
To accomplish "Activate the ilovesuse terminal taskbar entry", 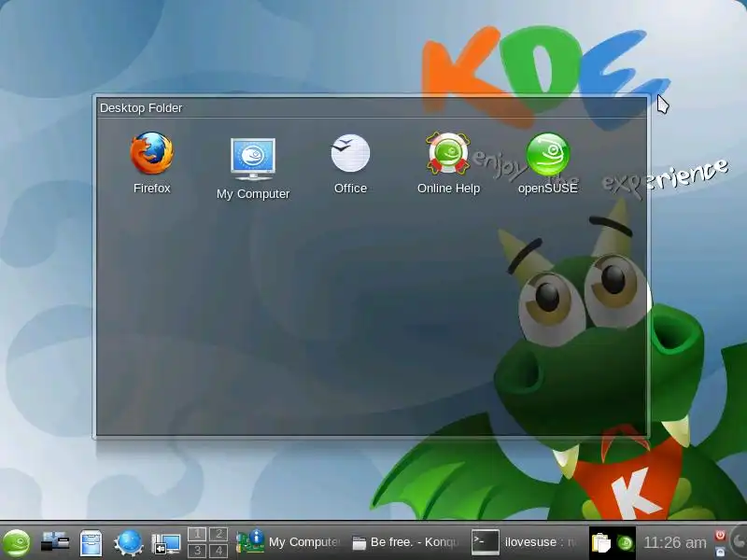I will (x=526, y=542).
